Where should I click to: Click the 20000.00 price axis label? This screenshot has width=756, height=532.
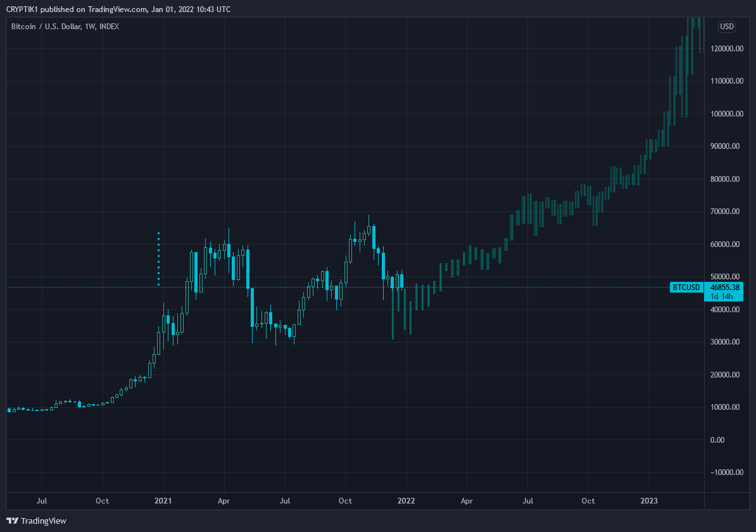pyautogui.click(x=725, y=374)
